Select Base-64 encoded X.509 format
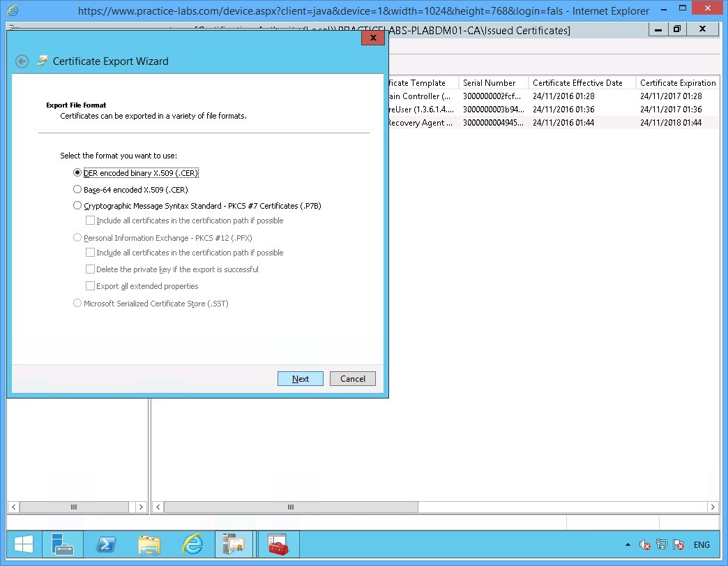The image size is (728, 566). click(77, 189)
